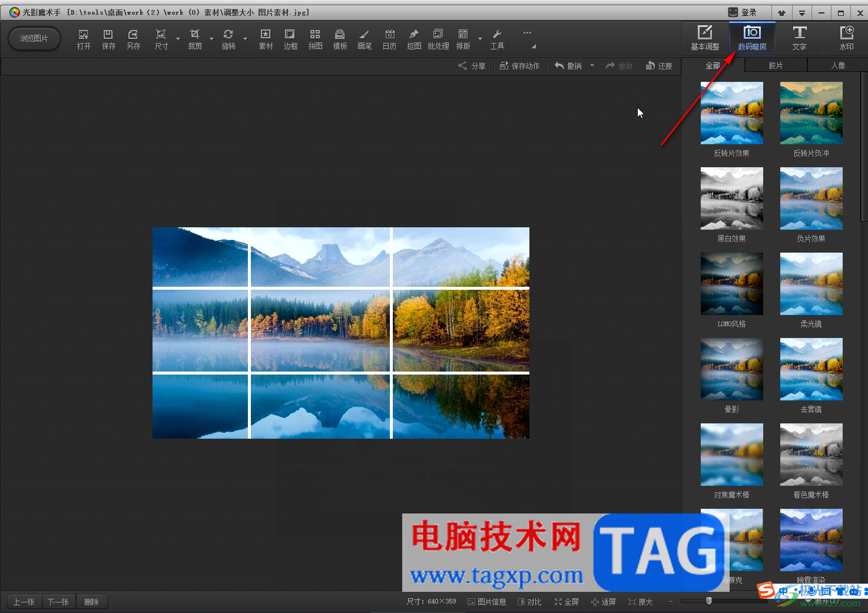Switch to 文字 text tab
The height and width of the screenshot is (613, 868).
(799, 38)
